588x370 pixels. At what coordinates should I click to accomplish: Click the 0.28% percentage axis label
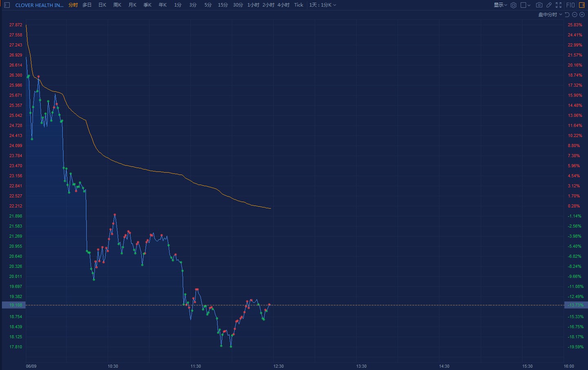pos(574,206)
